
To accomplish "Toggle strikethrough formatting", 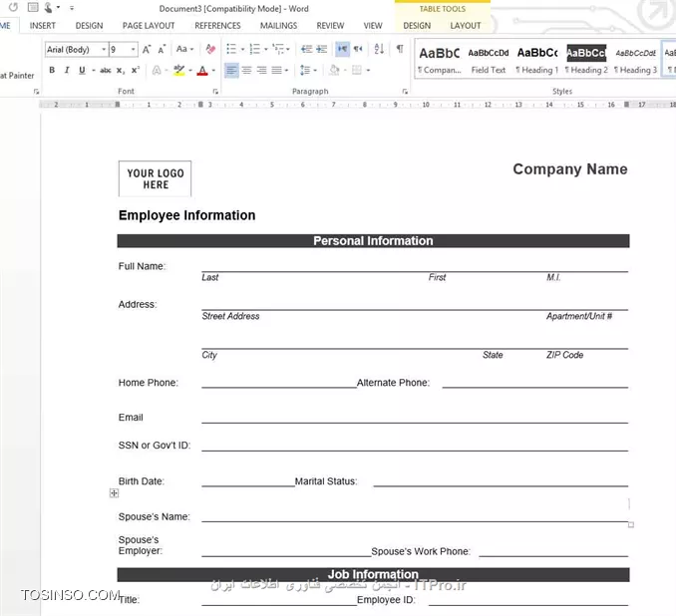I will (x=106, y=70).
